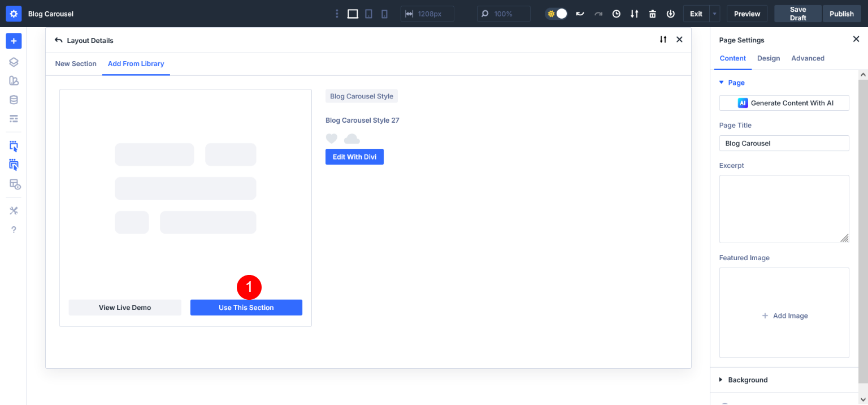
Task: Click the power icon in top toolbar
Action: (x=670, y=14)
